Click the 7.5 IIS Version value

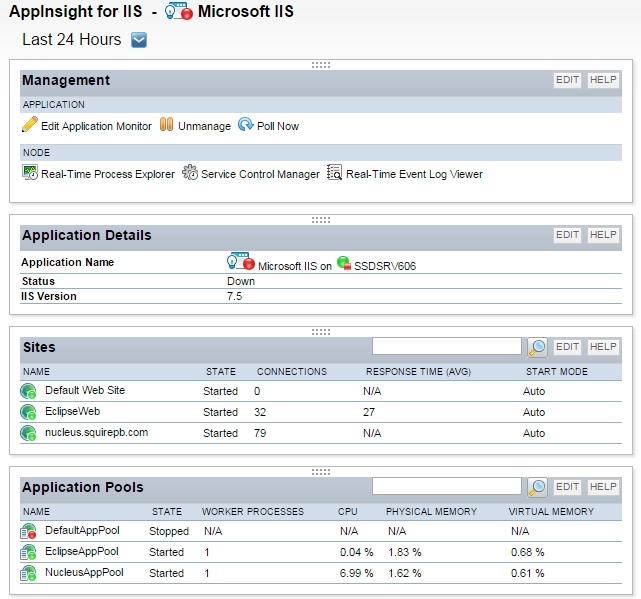tap(235, 296)
